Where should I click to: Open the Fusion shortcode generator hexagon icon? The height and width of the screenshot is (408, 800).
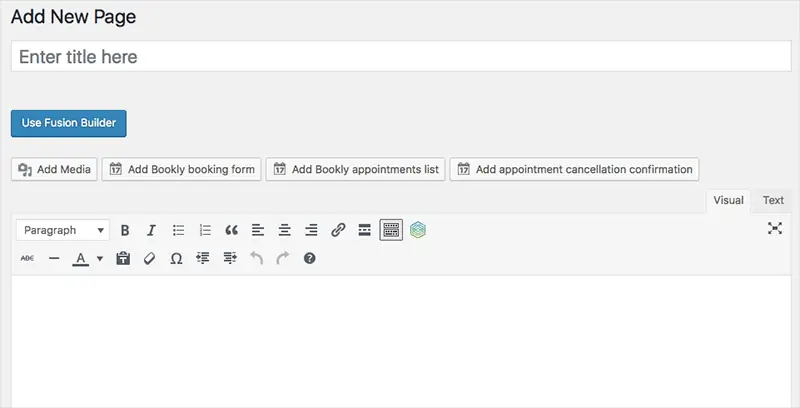(418, 231)
